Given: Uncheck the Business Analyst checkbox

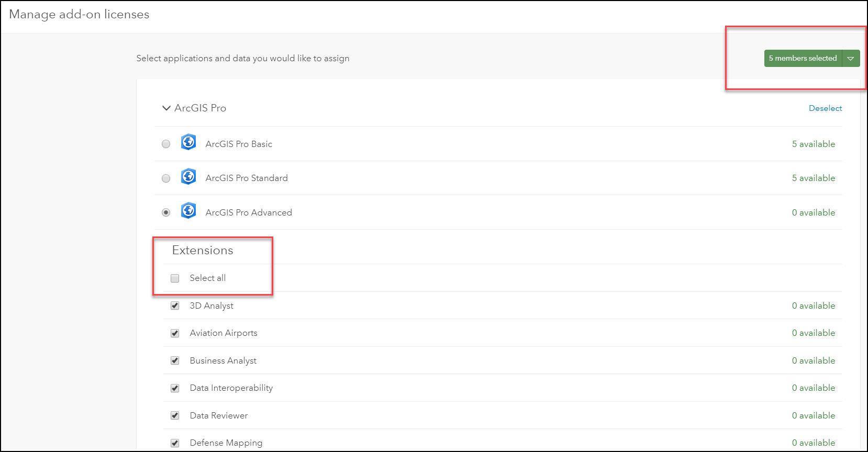Looking at the screenshot, I should click(x=175, y=360).
